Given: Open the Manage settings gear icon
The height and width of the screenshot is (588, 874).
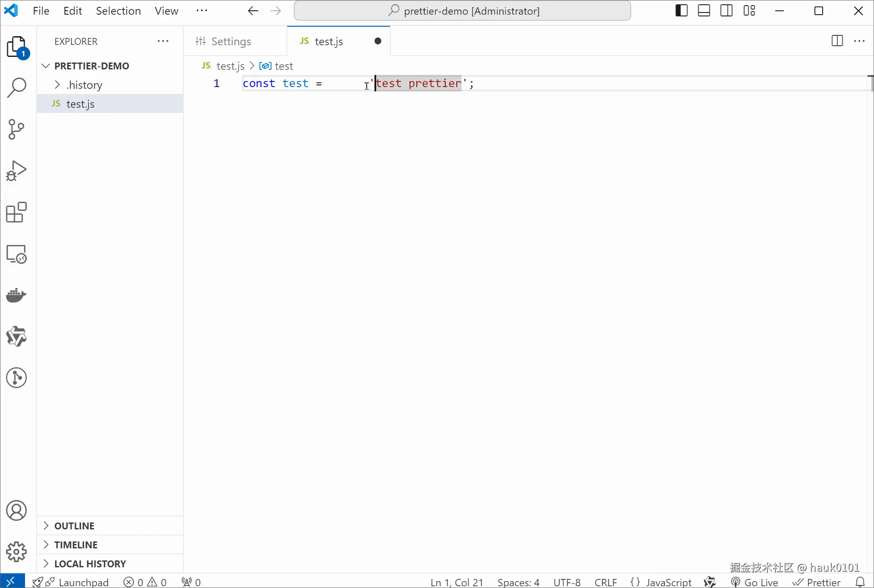Looking at the screenshot, I should coord(16,552).
